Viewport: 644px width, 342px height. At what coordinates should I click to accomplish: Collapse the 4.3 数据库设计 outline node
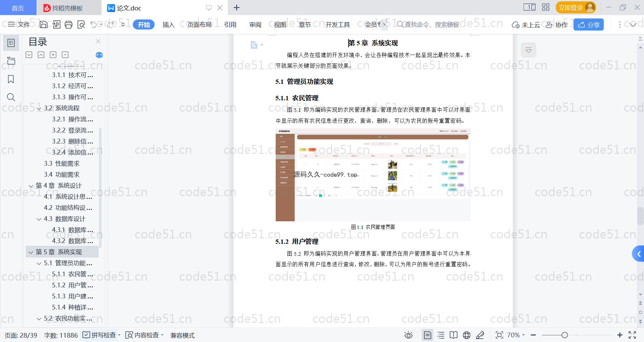39,219
